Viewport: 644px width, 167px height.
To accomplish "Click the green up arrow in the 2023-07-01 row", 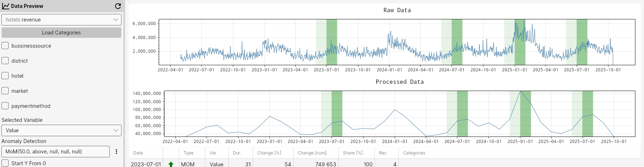I will (171, 164).
